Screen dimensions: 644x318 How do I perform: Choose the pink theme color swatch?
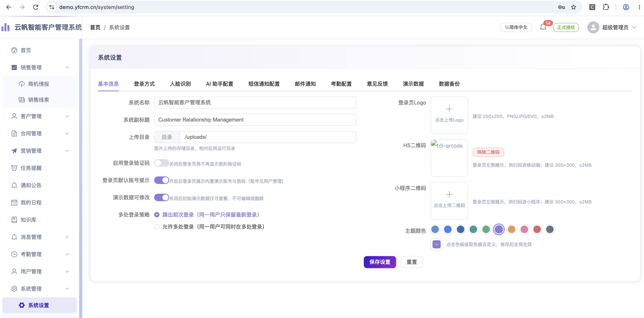click(x=524, y=229)
